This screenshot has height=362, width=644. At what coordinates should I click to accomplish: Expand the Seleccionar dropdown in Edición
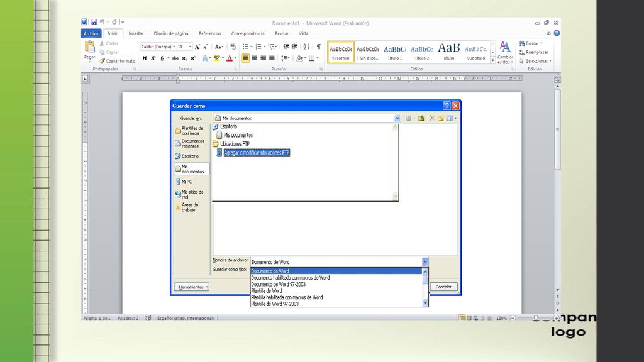(x=550, y=61)
